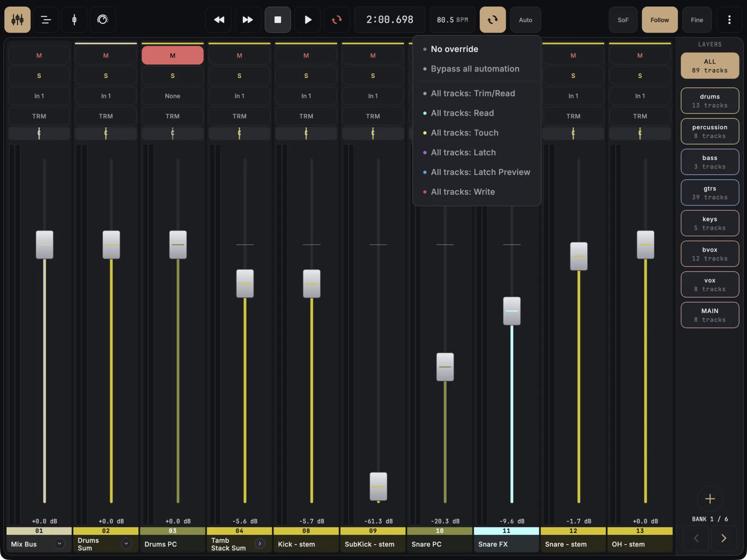Toggle the red loop cycle icon
747x560 pixels.
pos(337,20)
